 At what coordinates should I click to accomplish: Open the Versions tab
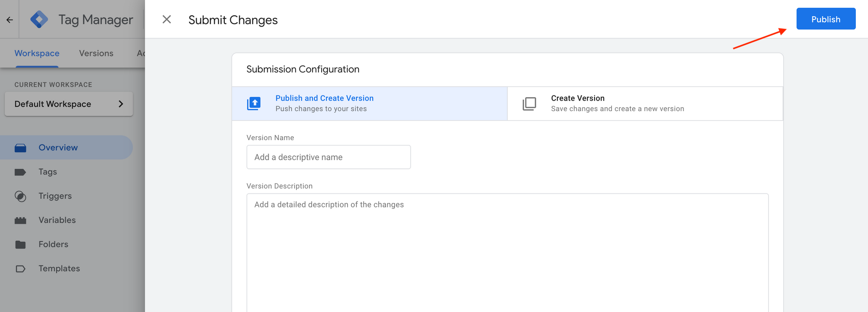(x=96, y=53)
